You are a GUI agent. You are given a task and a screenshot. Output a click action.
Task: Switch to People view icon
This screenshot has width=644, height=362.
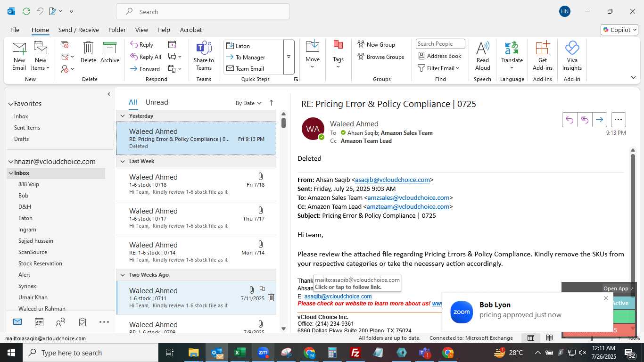[61, 322]
